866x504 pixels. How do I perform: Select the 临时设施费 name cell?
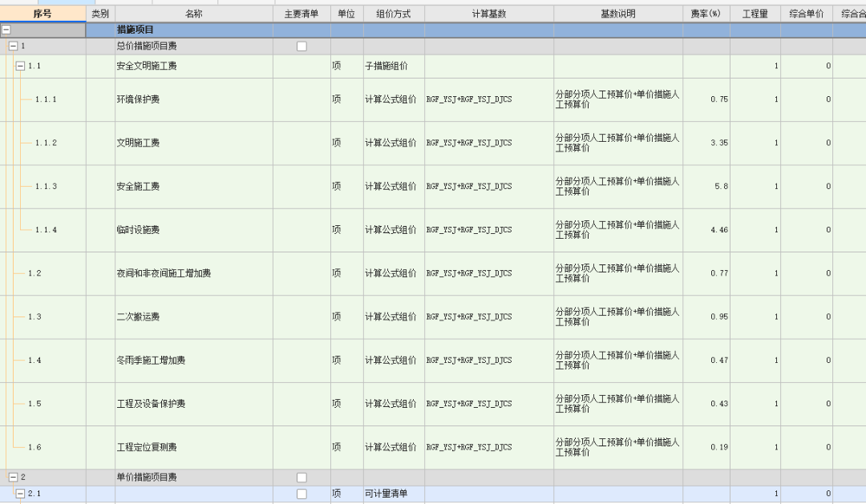194,230
